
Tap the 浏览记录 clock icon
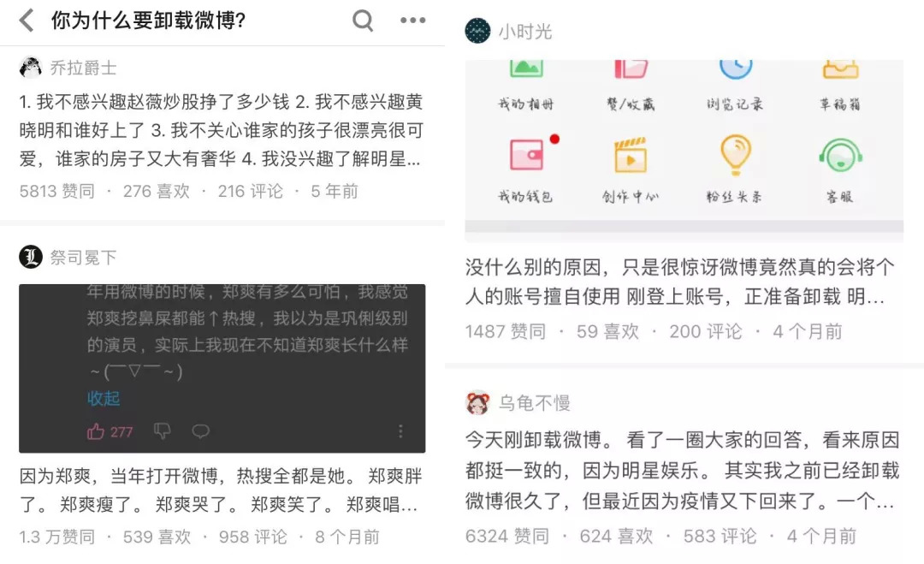pyautogui.click(x=736, y=68)
